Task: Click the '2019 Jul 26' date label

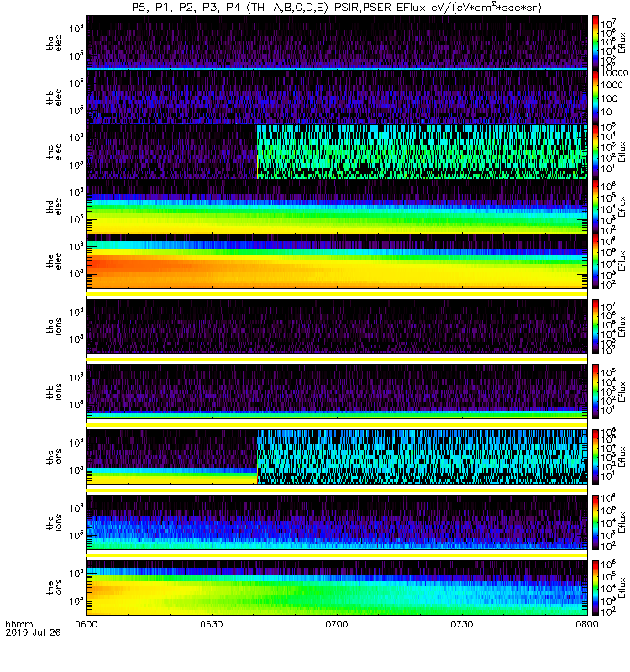Action: click(33, 633)
